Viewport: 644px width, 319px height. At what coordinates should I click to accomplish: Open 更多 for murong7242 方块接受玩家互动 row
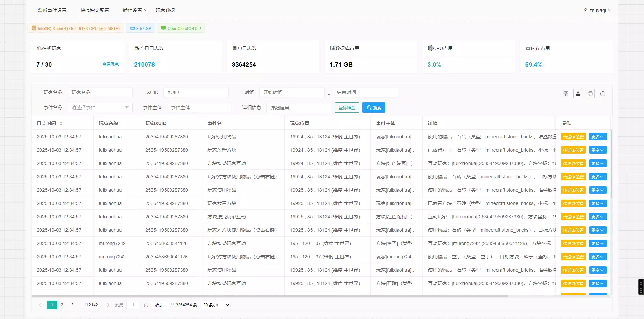[598, 243]
